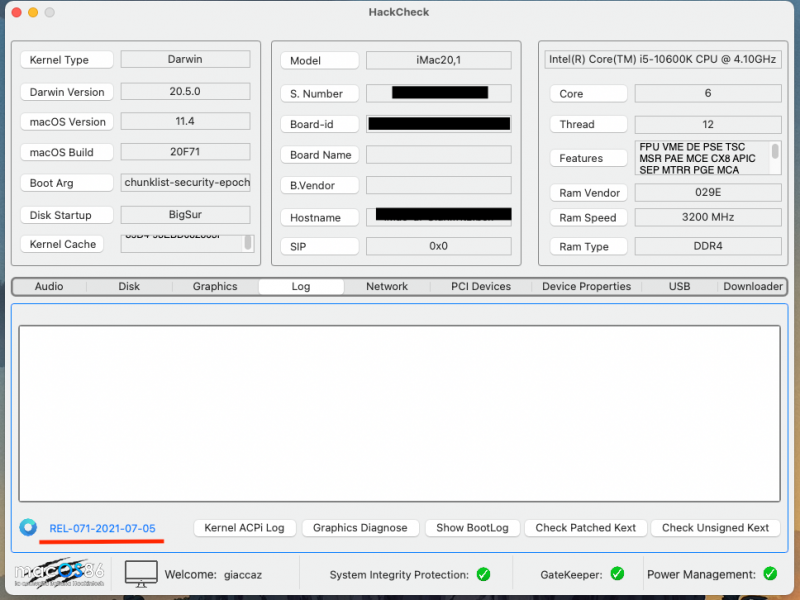Click System Integrity Protection green checkmark
This screenshot has height=600, width=800.
click(483, 574)
